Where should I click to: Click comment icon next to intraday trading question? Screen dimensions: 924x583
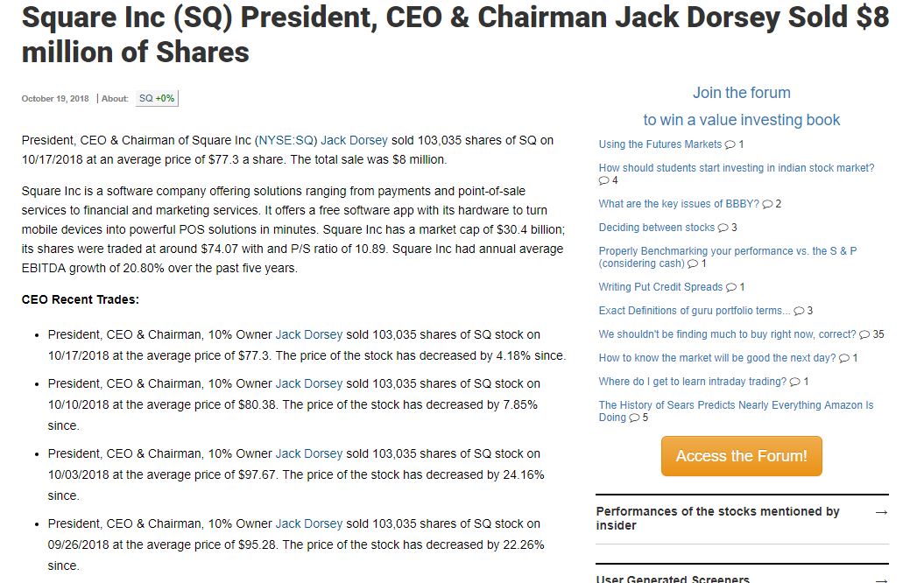[x=794, y=382]
